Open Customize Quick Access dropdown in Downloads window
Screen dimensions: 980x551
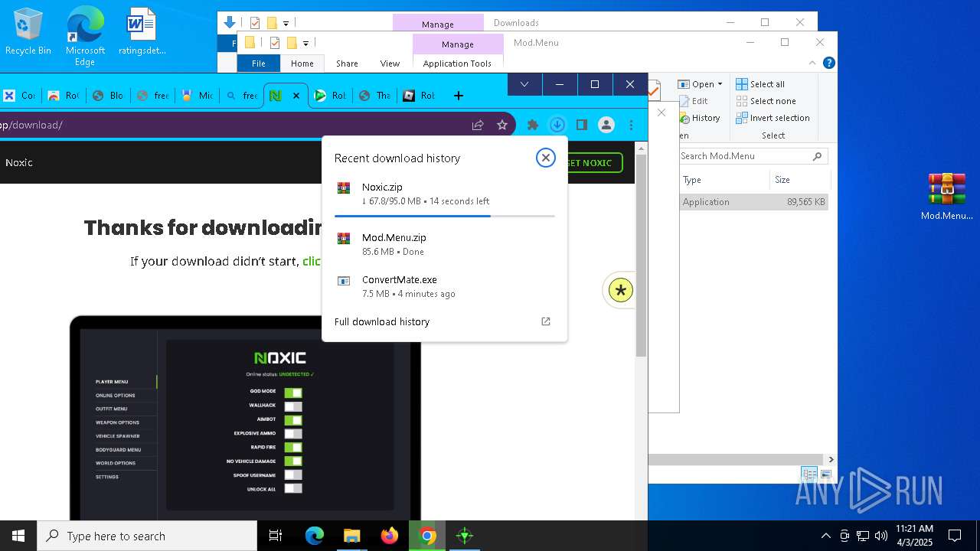286,23
